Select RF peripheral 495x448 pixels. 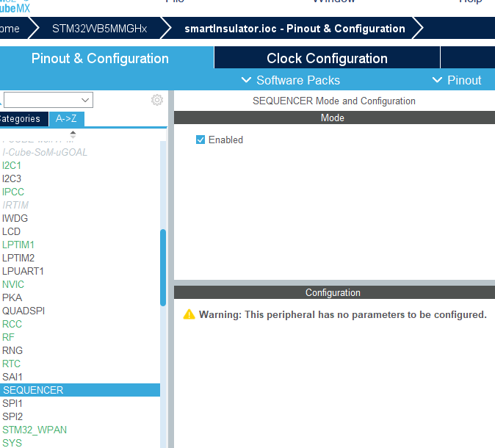click(x=8, y=338)
